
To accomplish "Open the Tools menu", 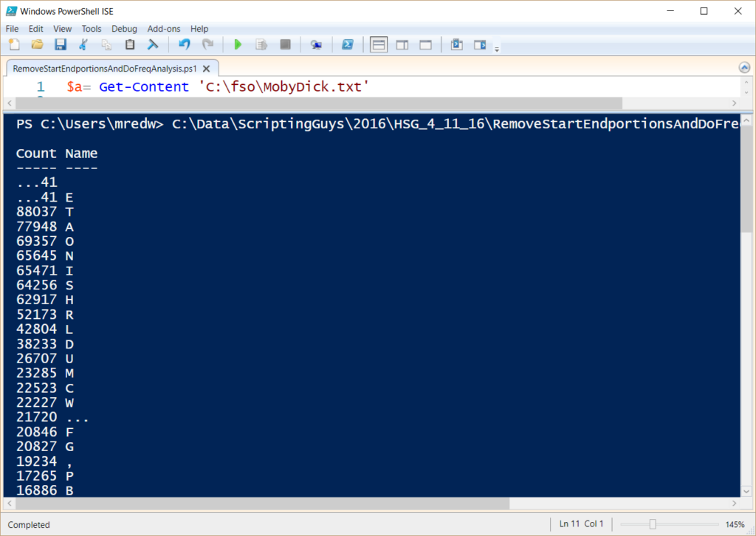I will point(91,29).
